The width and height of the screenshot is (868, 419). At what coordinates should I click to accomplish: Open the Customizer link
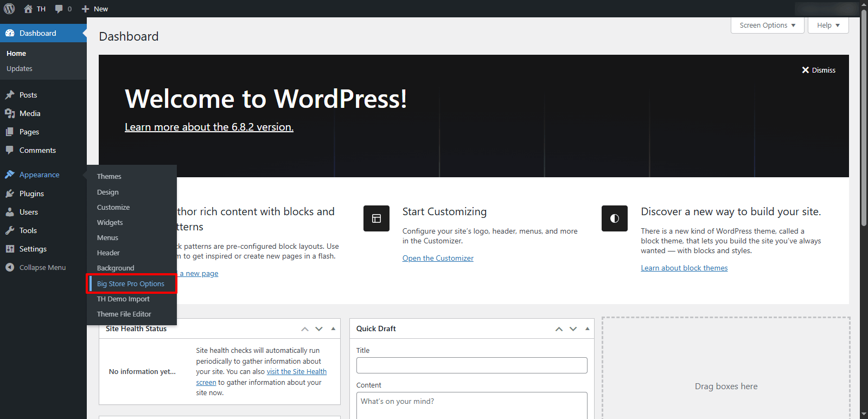tap(438, 258)
